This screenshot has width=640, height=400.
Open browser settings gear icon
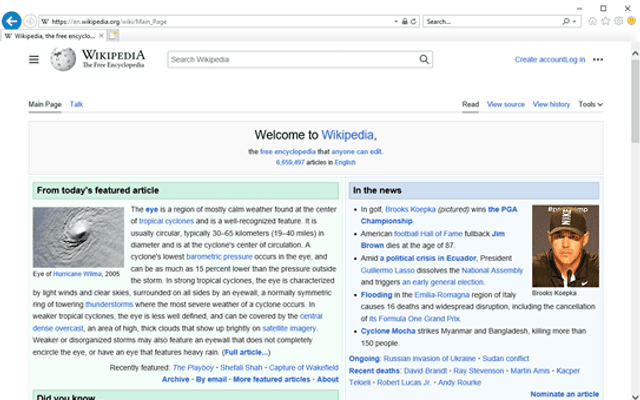619,21
